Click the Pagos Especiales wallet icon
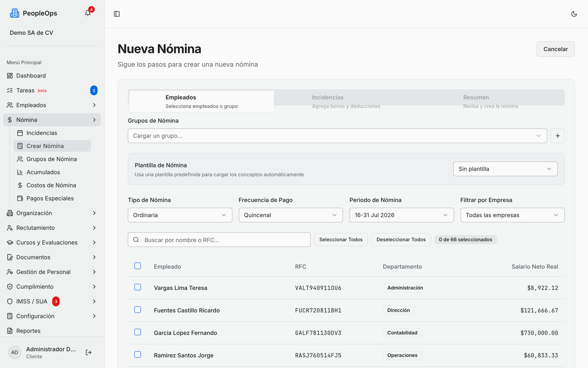The image size is (588, 368). tap(20, 198)
